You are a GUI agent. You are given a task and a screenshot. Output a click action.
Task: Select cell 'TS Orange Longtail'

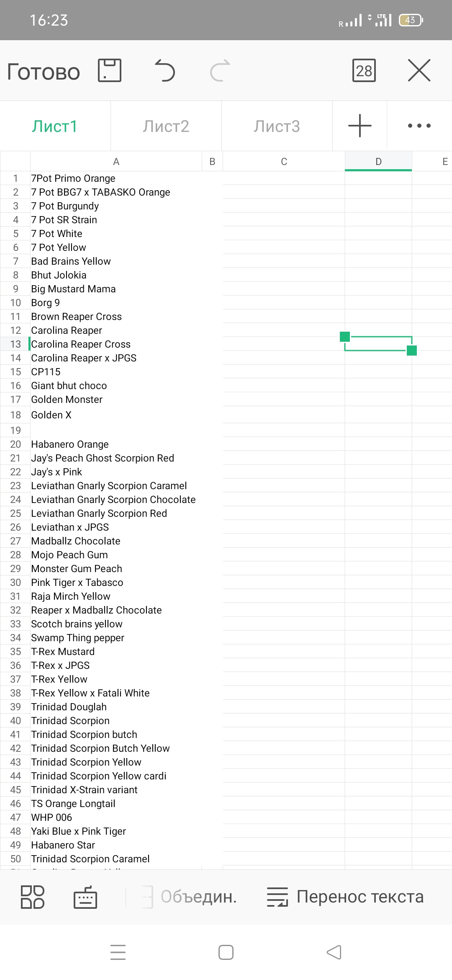116,804
